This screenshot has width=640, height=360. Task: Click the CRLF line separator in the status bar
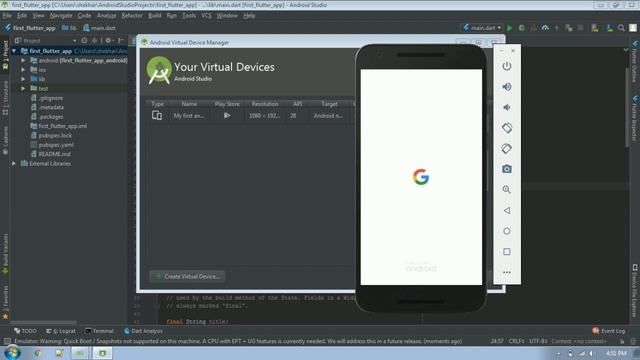(x=517, y=341)
